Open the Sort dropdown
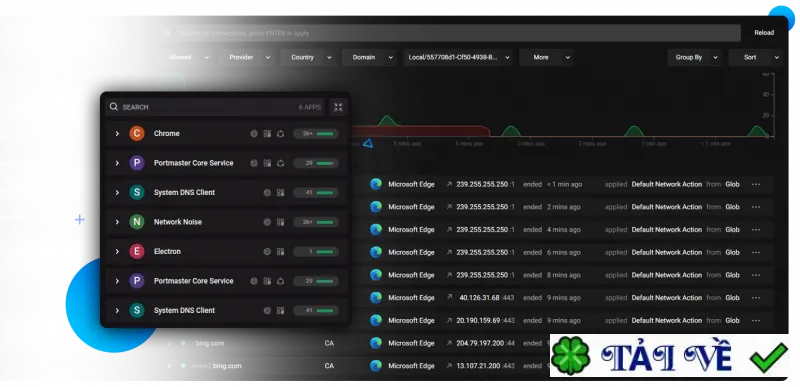 click(756, 58)
